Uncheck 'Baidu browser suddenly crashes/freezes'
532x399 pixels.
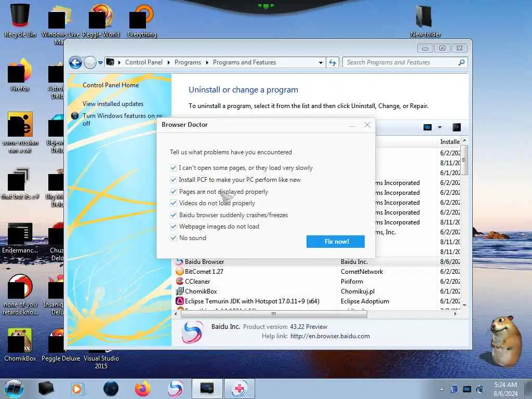point(174,215)
